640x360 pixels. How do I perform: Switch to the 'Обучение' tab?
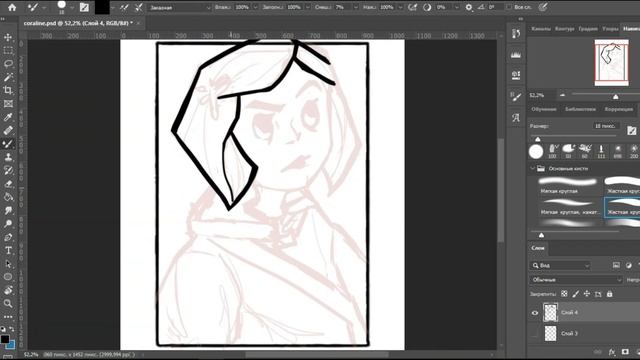(x=544, y=109)
